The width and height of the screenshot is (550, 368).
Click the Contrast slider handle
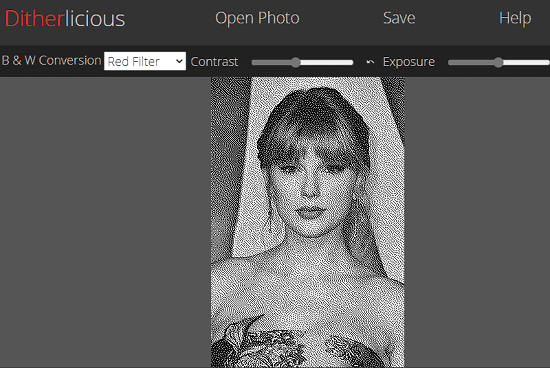click(x=296, y=62)
